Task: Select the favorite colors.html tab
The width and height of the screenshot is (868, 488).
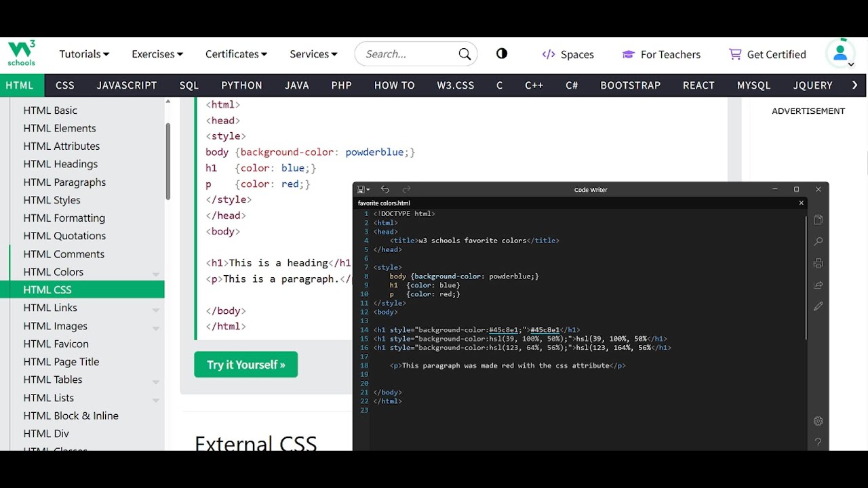Action: [x=384, y=203]
